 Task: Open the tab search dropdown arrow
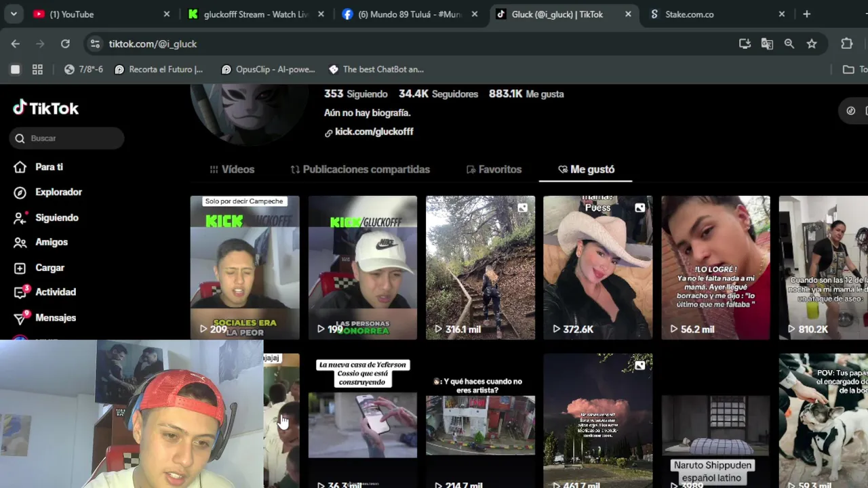pyautogui.click(x=14, y=14)
